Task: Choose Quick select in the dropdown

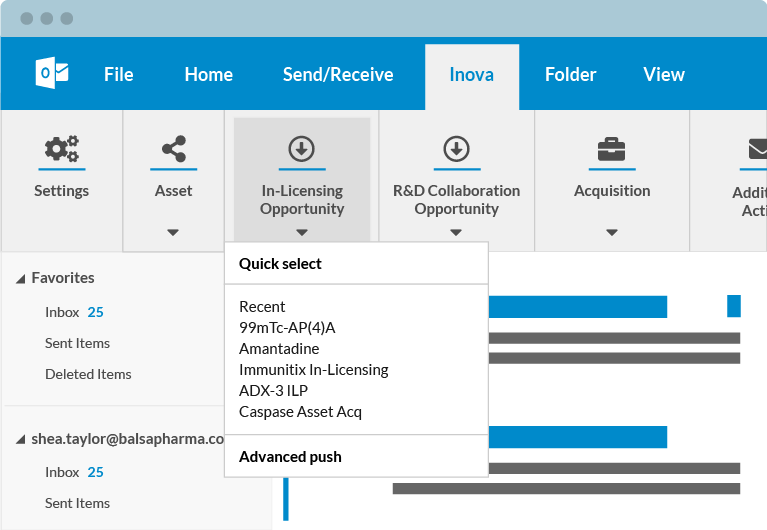Action: [280, 264]
